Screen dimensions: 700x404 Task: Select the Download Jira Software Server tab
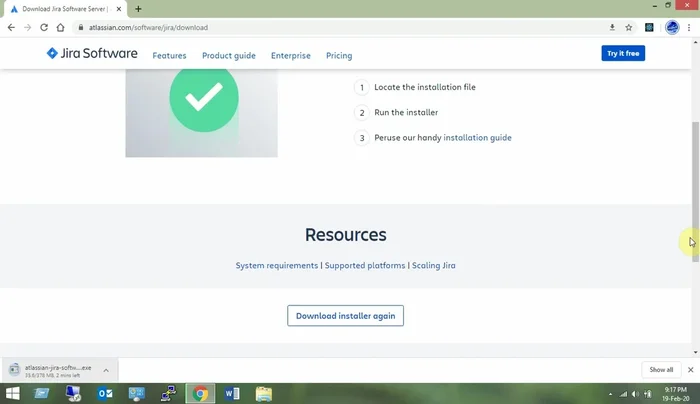pyautogui.click(x=66, y=9)
